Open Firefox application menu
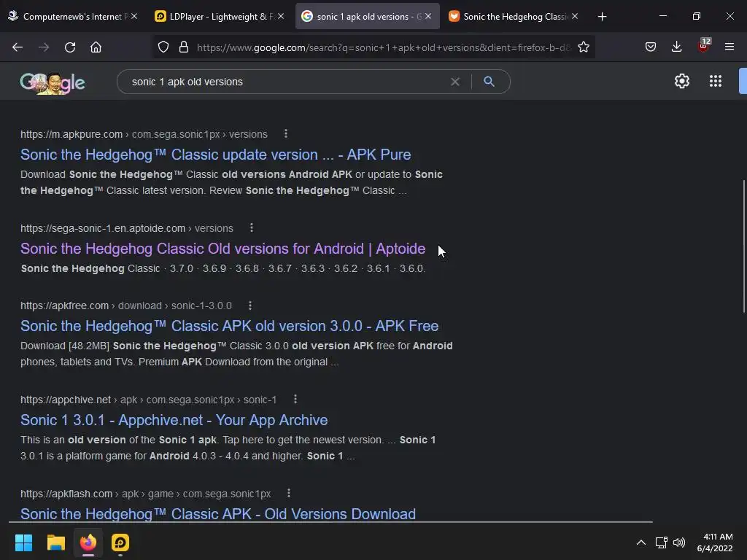 click(x=729, y=47)
